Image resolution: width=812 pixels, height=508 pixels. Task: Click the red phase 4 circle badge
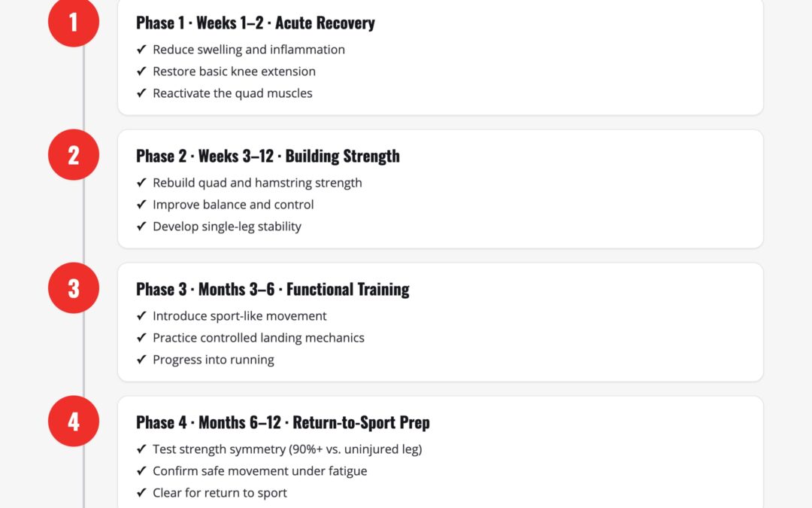tap(74, 421)
